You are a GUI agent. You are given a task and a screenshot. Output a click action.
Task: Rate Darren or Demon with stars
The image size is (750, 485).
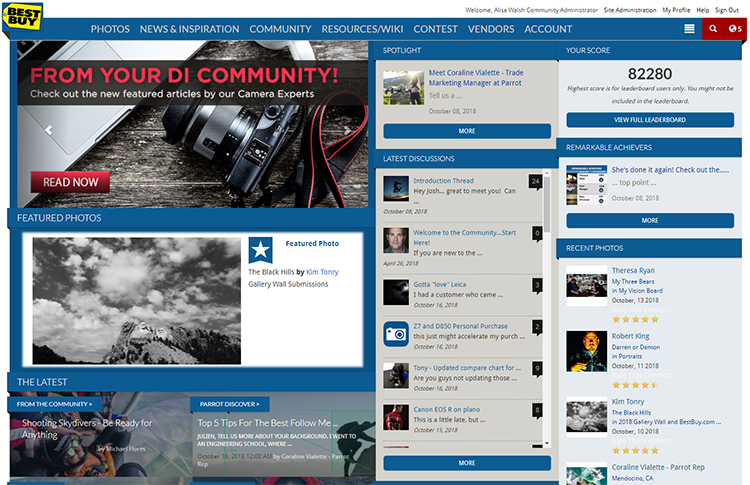click(635, 385)
